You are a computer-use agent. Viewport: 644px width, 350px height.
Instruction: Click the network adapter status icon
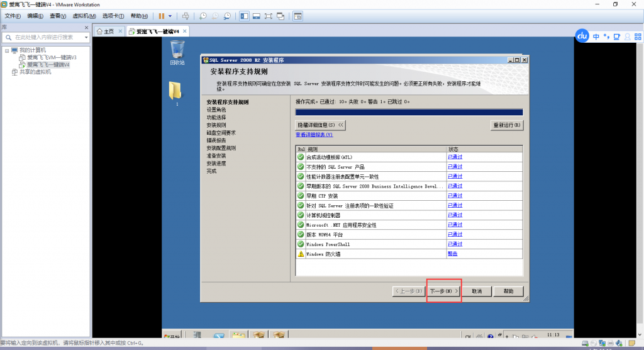(x=602, y=343)
